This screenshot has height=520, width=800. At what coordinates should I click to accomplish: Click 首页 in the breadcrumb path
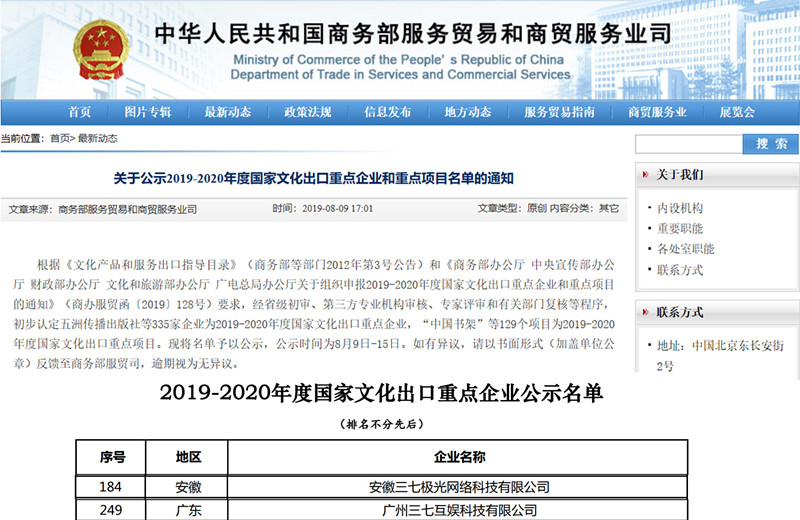60,138
